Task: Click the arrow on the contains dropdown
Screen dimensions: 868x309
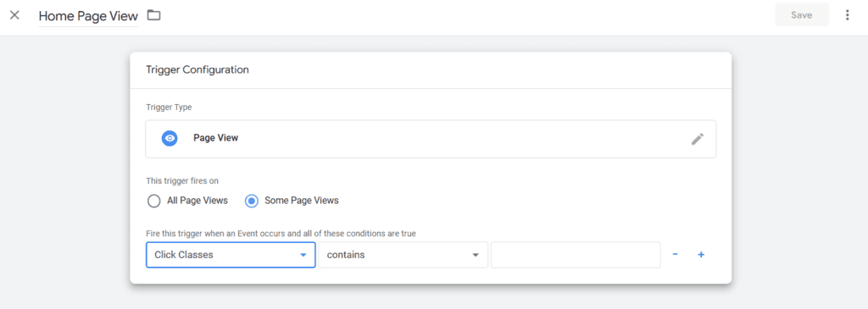Action: (x=475, y=256)
